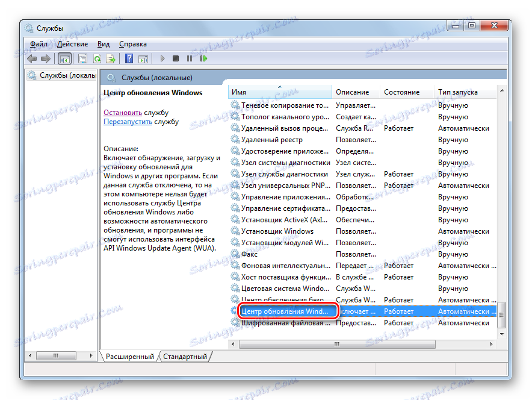Click tree pane scroll right arrow

(x=91, y=355)
